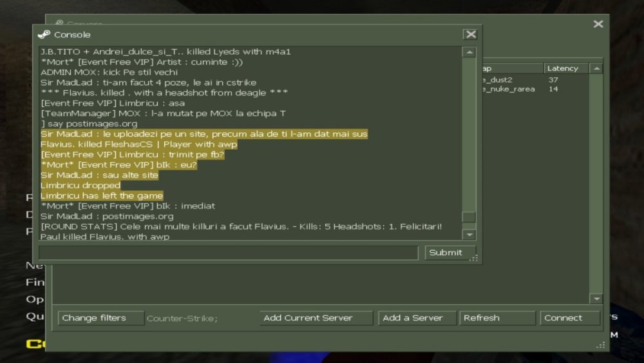Image resolution: width=644 pixels, height=363 pixels.
Task: Click the headshot from deagle line
Action: (x=164, y=93)
